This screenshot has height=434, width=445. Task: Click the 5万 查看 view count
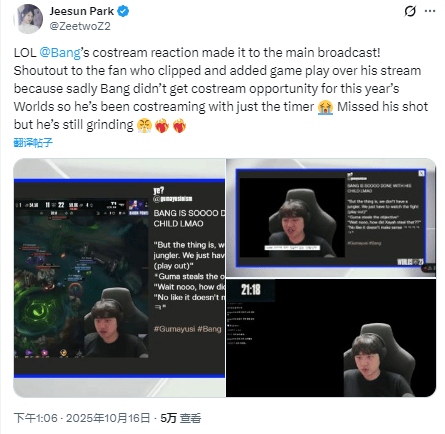181,418
